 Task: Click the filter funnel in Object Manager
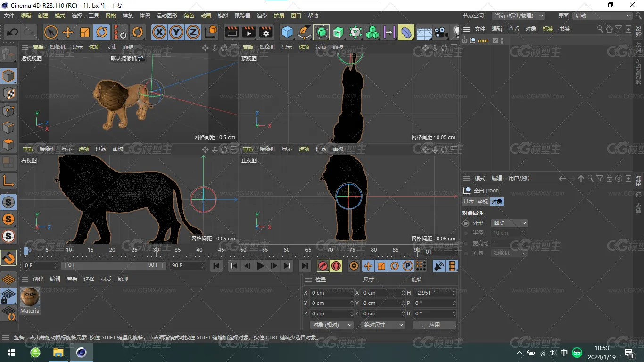coord(619,29)
